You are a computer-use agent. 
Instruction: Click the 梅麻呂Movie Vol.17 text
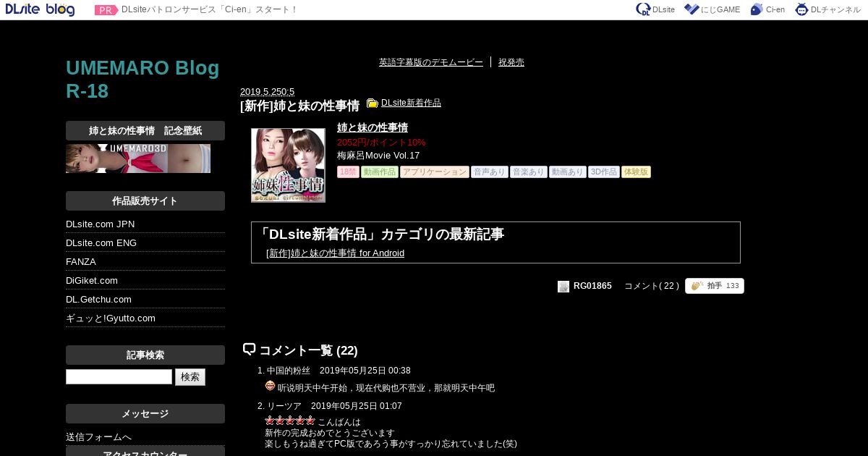[x=378, y=156]
